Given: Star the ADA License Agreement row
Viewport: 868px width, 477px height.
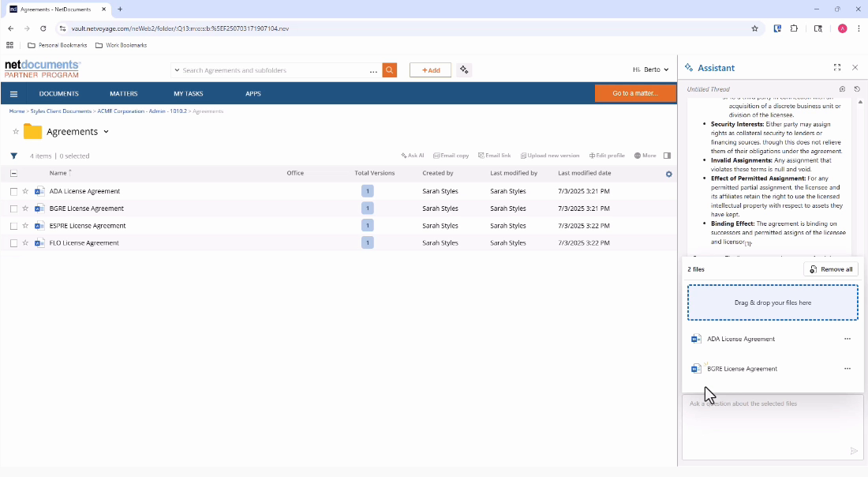Looking at the screenshot, I should pos(25,191).
